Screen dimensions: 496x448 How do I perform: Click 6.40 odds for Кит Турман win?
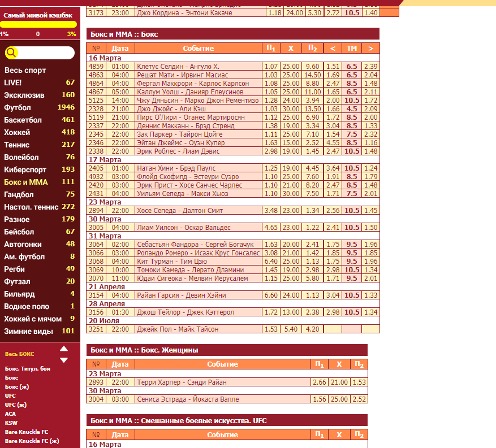click(271, 262)
